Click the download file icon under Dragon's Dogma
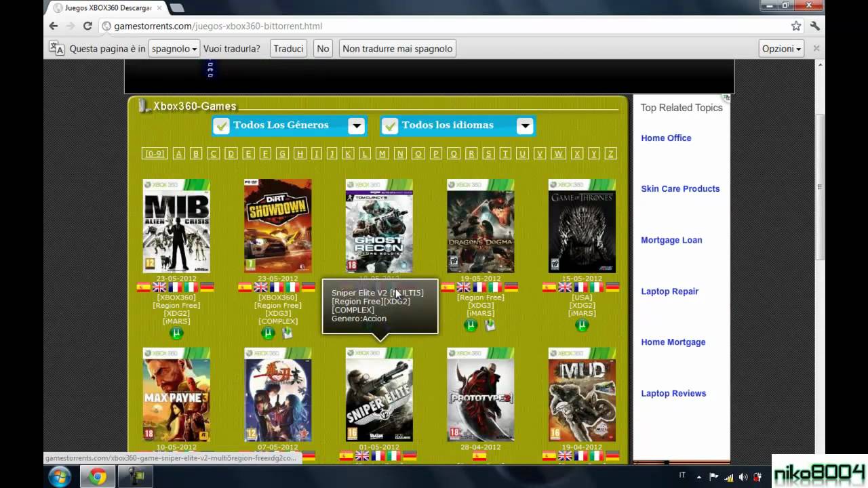This screenshot has height=488, width=868. pyautogui.click(x=490, y=325)
